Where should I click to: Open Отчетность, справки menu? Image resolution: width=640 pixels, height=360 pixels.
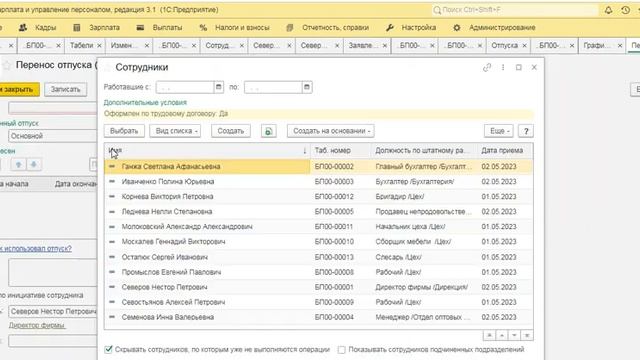pos(328,28)
